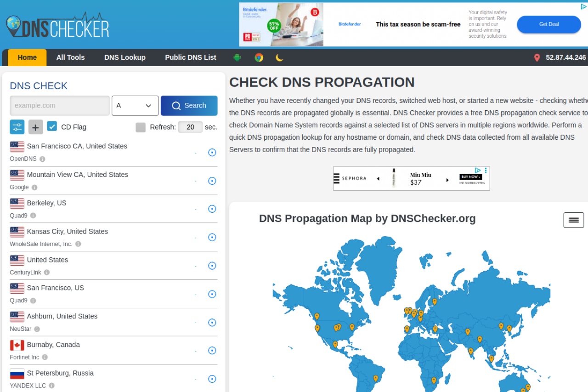Click the Android app icon in navbar
Screen dimensions: 588x392
[237, 57]
